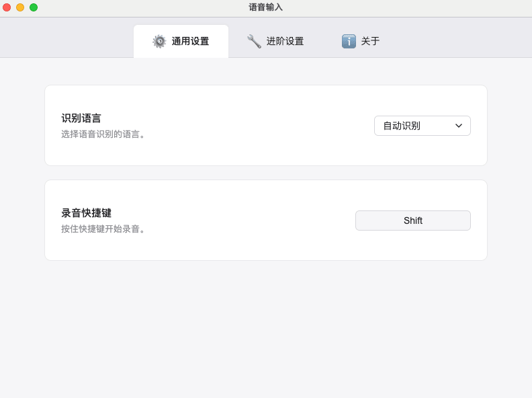Open the 进阶设置 tab label
Screen dimensions: 532x398
pos(285,41)
